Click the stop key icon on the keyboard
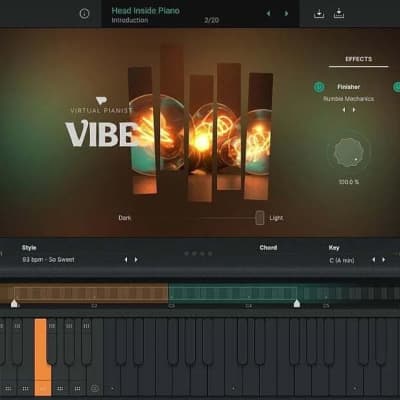Viewport: 400px width, 400px height. pos(95,389)
